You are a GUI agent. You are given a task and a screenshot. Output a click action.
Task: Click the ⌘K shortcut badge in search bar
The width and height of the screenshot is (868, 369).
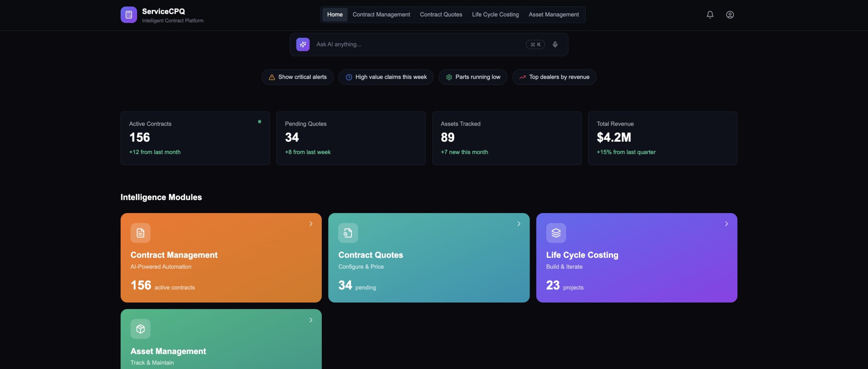coord(535,44)
